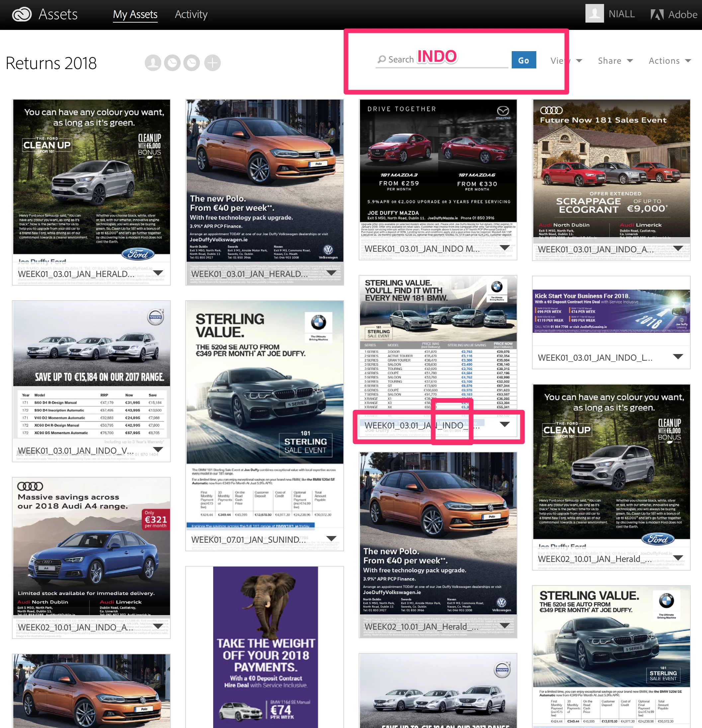Click the search magnifier icon
This screenshot has width=702, height=728.
(382, 59)
